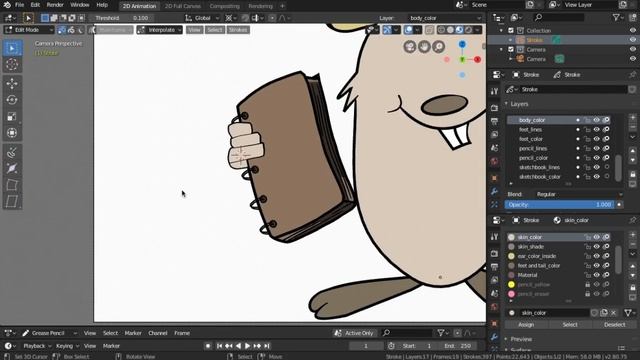This screenshot has height=360, width=640.
Task: Jump to the first frame
Action: point(220,346)
